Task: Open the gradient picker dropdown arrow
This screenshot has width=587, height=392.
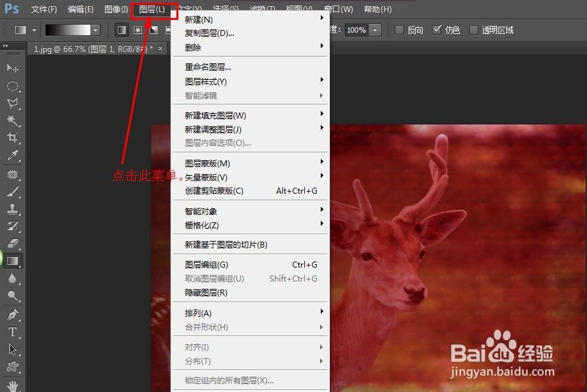Action: pyautogui.click(x=95, y=30)
